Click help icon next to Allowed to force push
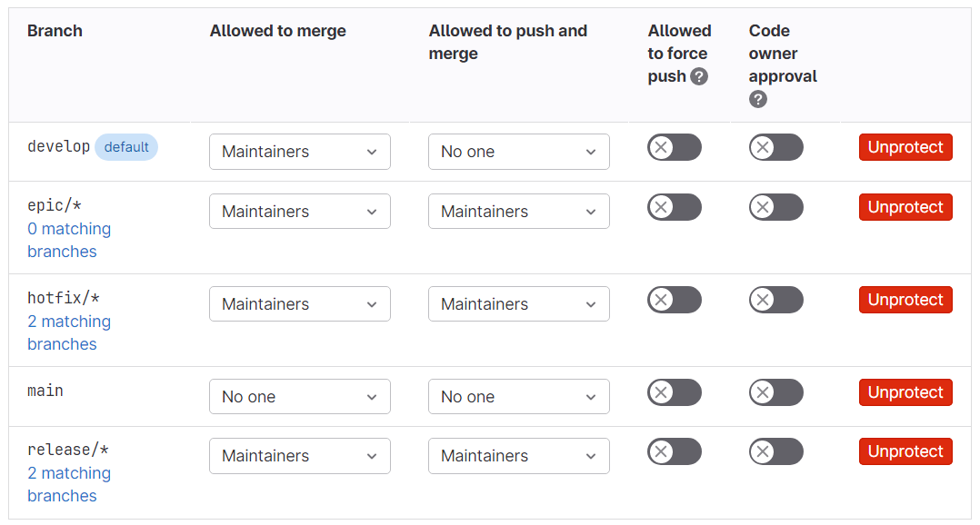This screenshot has width=980, height=525. point(699,76)
